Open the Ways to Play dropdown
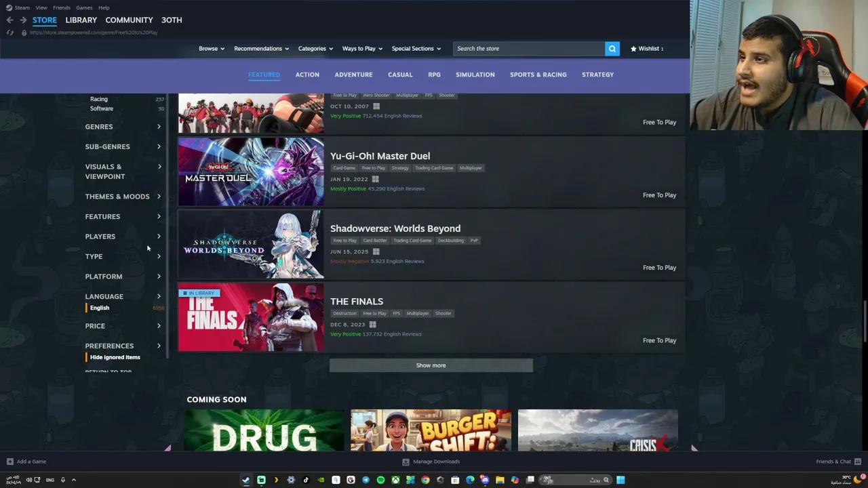868x488 pixels. [362, 49]
